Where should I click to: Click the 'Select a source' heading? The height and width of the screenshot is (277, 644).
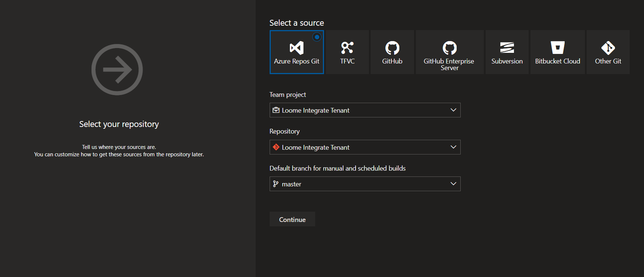point(296,23)
